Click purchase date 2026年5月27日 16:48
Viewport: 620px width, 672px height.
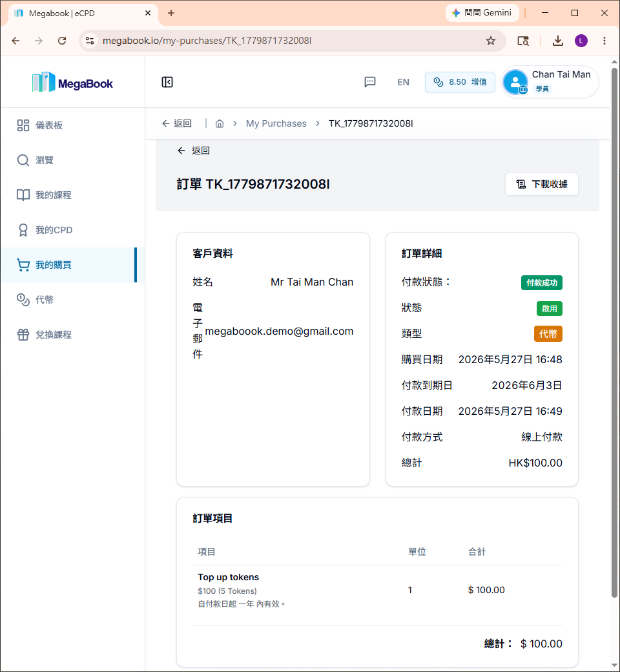coord(510,359)
